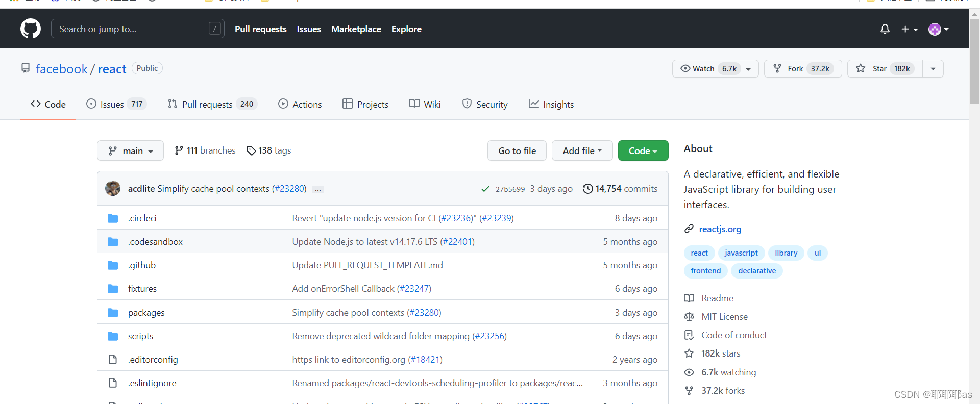The image size is (980, 404).
Task: Open the Insights tab
Action: point(551,104)
